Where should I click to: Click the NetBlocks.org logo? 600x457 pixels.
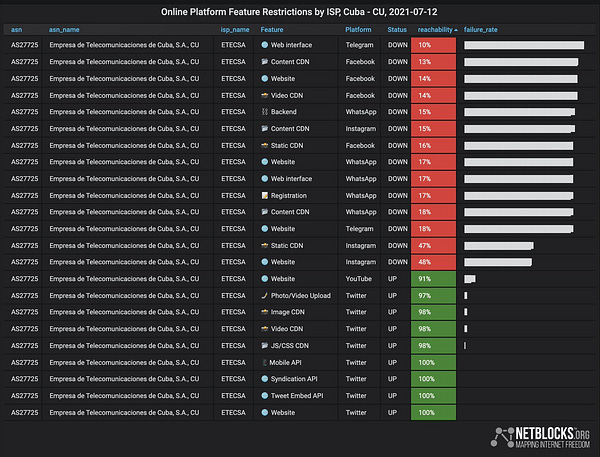click(540, 437)
